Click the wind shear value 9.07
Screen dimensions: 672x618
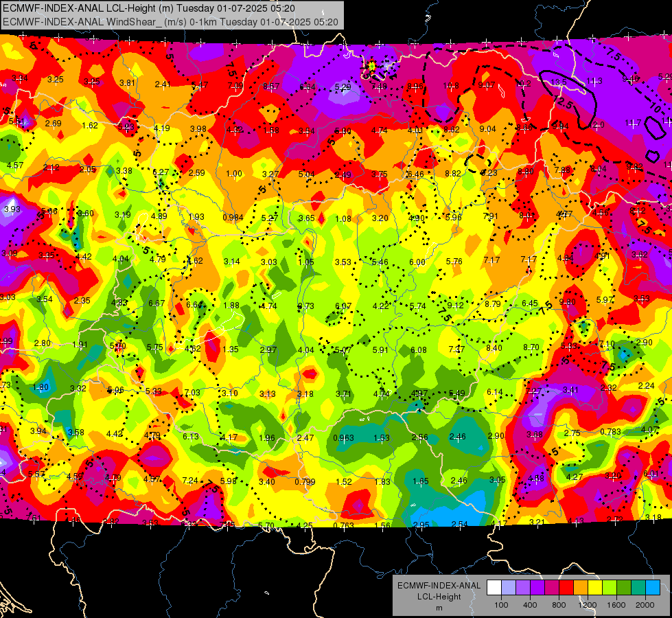pos(487,85)
